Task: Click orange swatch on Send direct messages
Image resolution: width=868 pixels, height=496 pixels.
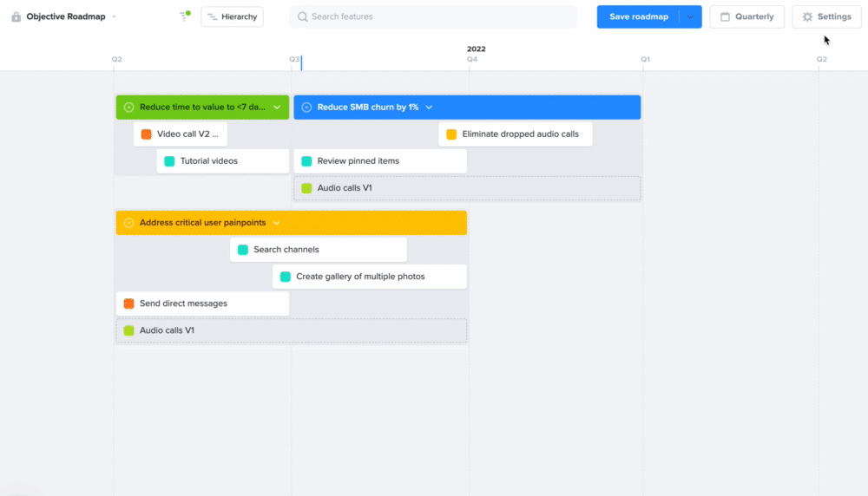Action: pyautogui.click(x=128, y=303)
